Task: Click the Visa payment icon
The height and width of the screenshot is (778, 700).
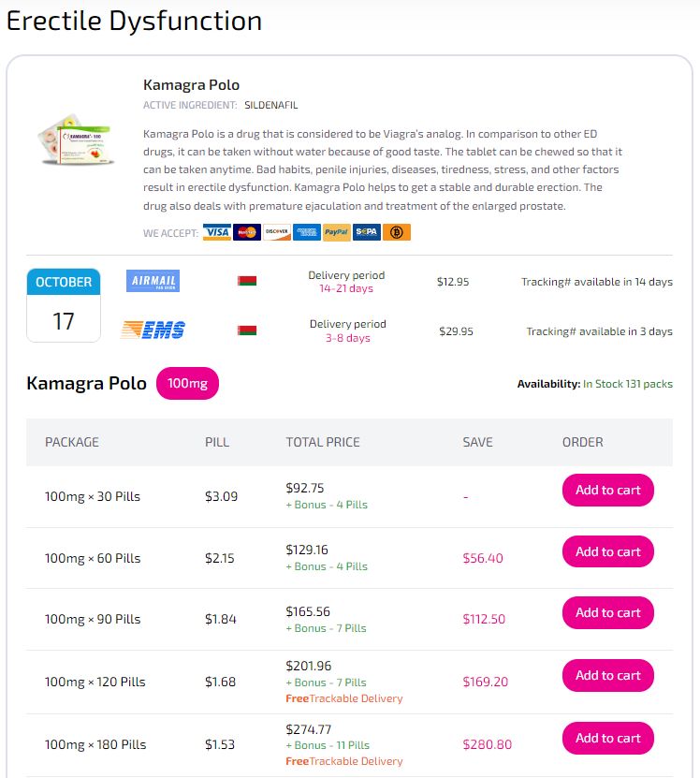Action: (x=217, y=232)
